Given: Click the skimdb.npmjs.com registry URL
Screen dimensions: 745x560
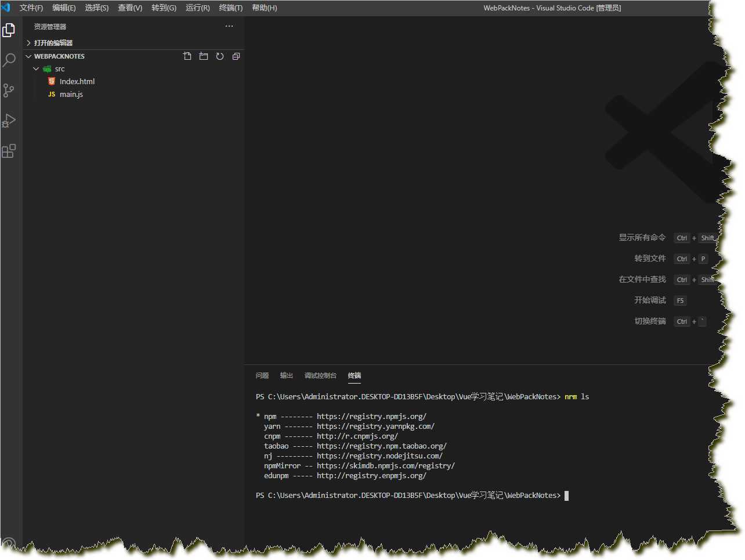Looking at the screenshot, I should (386, 466).
